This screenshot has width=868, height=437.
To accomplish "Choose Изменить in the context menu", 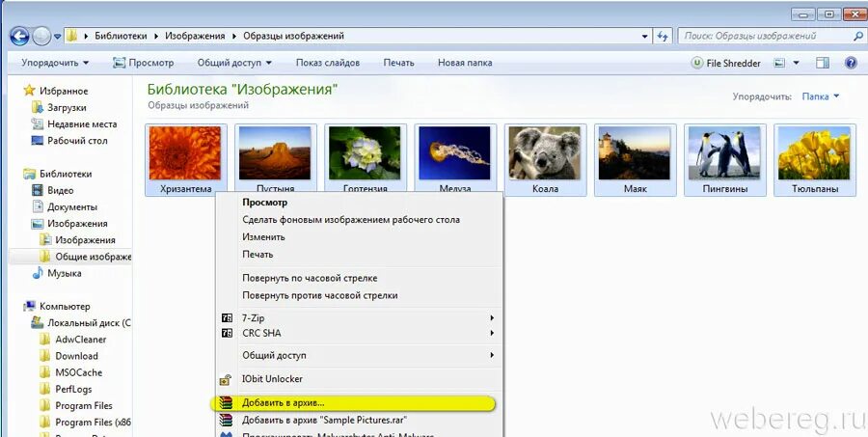I will (359, 237).
